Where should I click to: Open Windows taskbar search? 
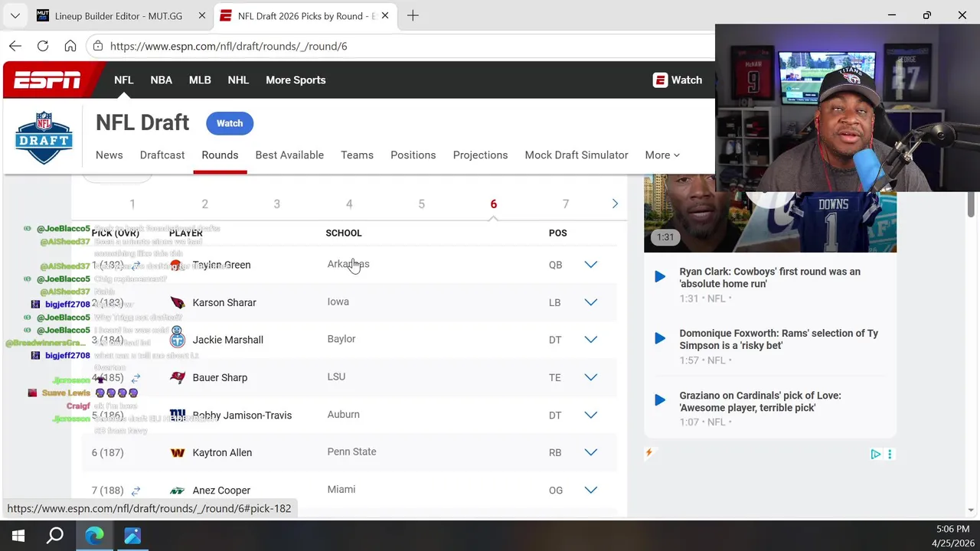pyautogui.click(x=55, y=536)
